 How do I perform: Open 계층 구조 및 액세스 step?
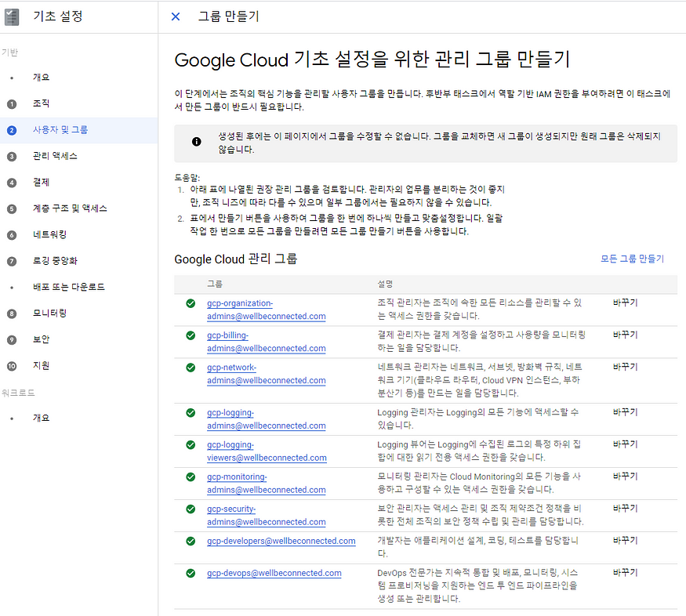[x=70, y=208]
